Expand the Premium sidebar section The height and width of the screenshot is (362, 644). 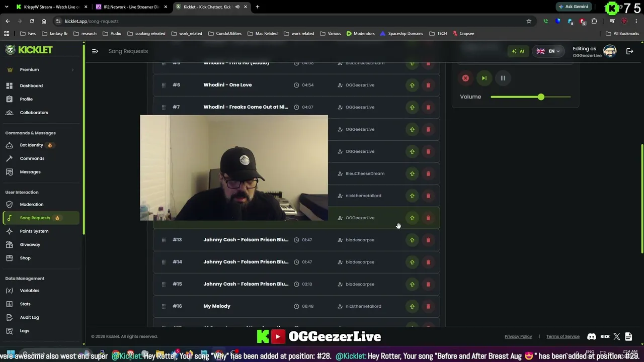[x=40, y=69]
